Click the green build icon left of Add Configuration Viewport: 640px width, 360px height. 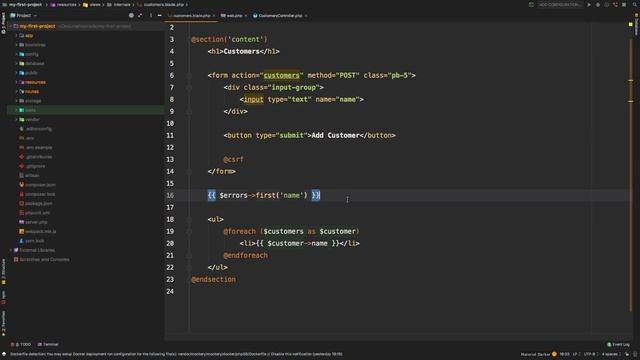pos(531,5)
